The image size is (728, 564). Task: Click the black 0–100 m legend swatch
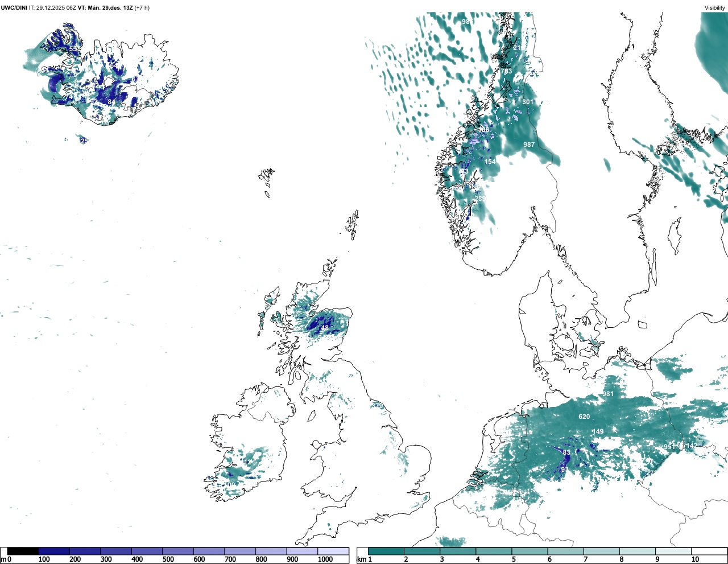23,551
